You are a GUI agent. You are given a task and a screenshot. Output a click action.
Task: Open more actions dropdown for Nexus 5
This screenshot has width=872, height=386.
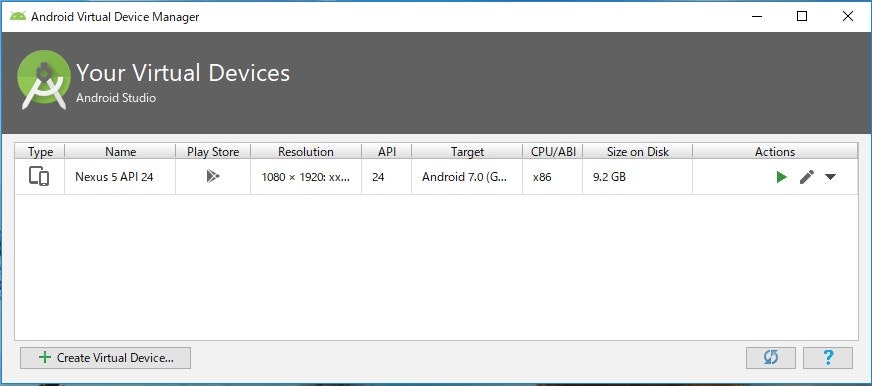(x=830, y=177)
